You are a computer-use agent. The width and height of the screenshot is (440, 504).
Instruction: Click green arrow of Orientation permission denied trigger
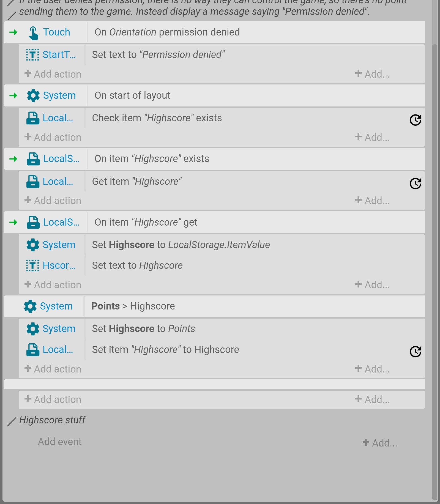pyautogui.click(x=13, y=32)
